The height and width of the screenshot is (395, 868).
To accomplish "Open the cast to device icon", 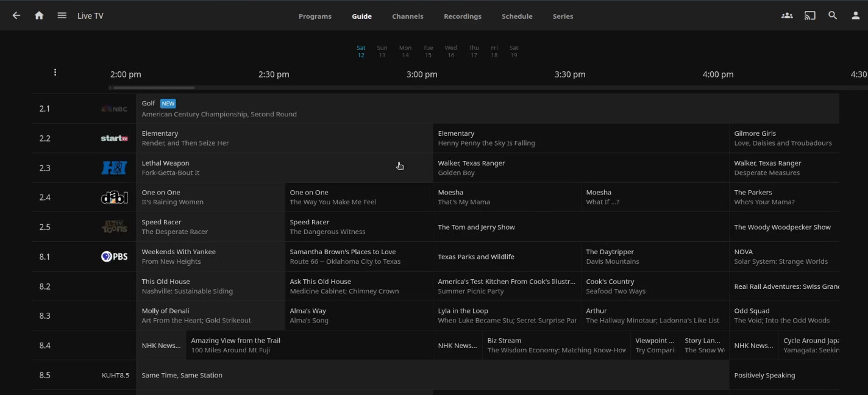I will [810, 16].
